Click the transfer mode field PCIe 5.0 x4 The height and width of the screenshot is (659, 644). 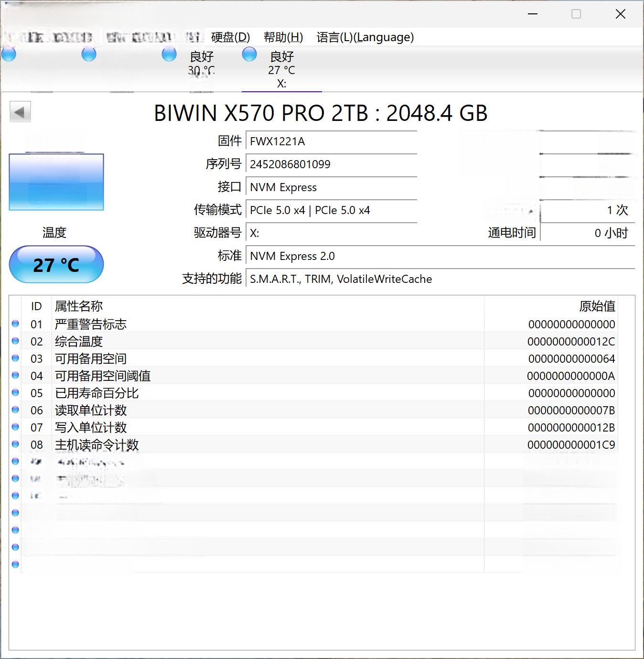(331, 210)
